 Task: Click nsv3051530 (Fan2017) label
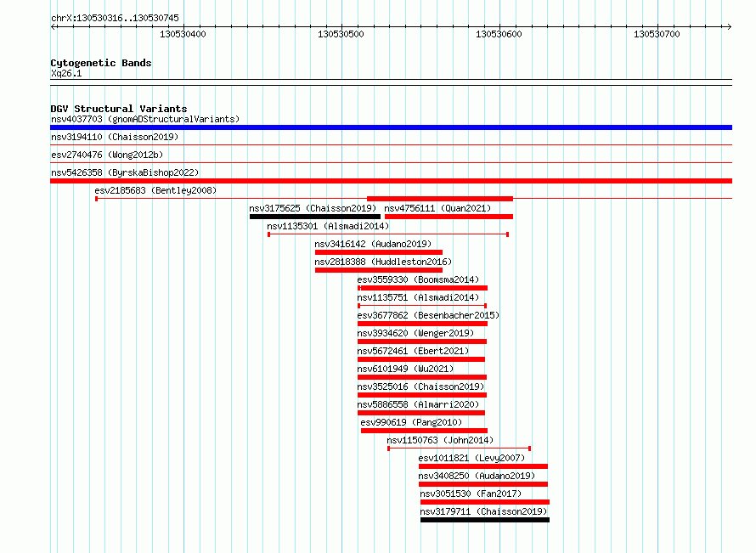click(471, 494)
